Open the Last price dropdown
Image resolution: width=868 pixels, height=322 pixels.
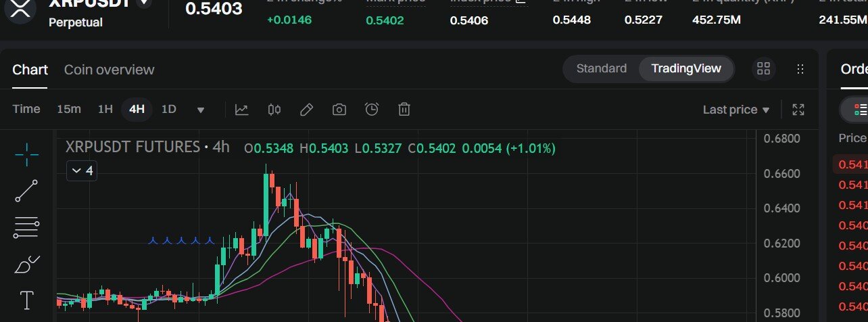[736, 110]
